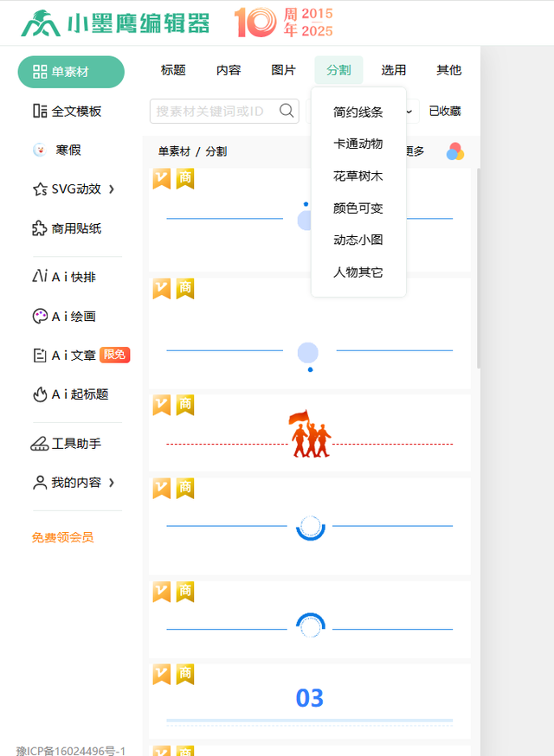Image resolution: width=554 pixels, height=756 pixels.
Task: Open the three-color circles color picker
Action: (455, 151)
